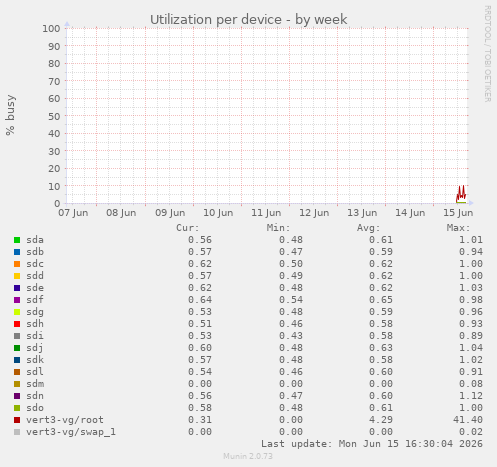Select the sdc device label

click(35, 264)
